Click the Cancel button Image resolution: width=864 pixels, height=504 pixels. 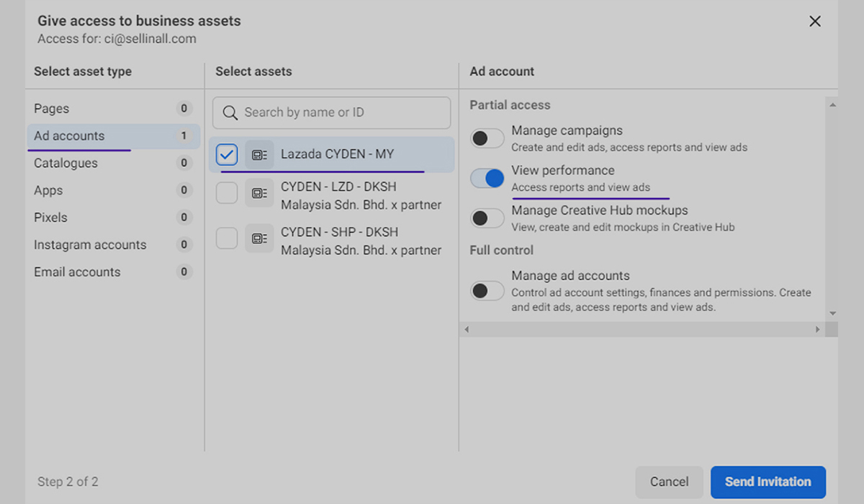(x=670, y=482)
